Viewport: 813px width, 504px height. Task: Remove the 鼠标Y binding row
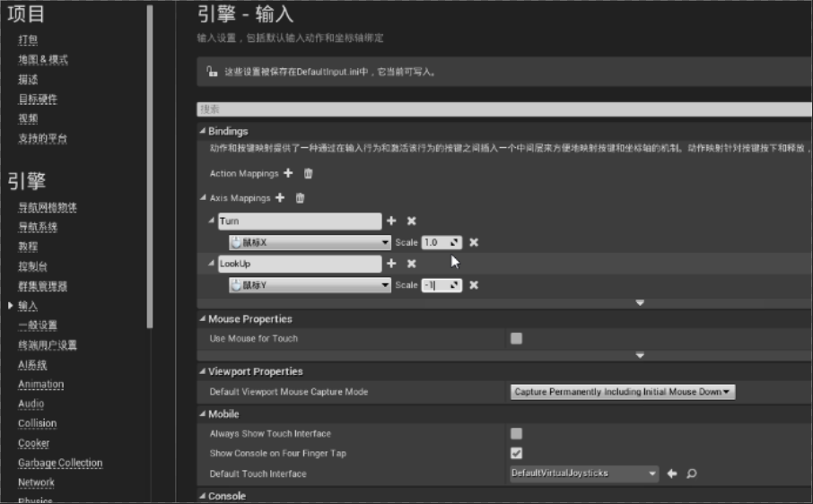click(x=474, y=285)
